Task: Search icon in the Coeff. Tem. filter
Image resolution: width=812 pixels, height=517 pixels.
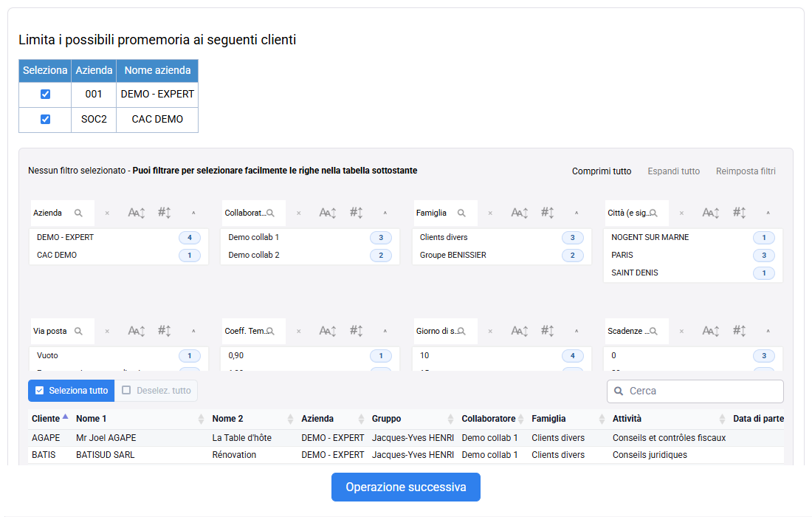Action: [x=270, y=331]
